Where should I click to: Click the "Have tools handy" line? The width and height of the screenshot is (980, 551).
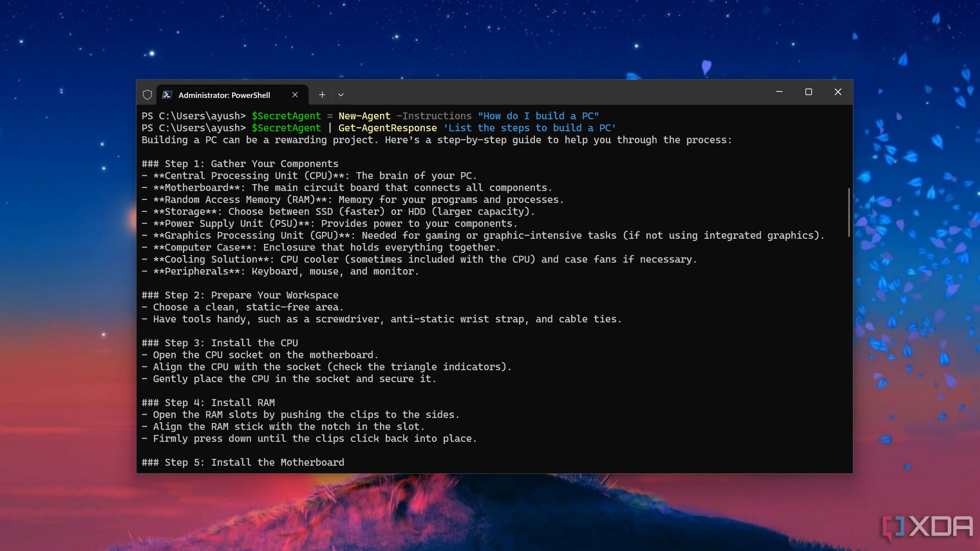[x=382, y=319]
